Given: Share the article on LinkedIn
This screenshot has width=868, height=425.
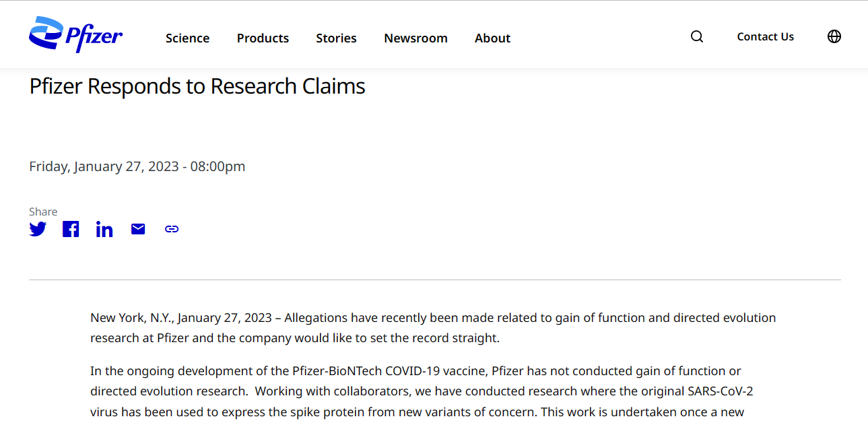Looking at the screenshot, I should 104,229.
